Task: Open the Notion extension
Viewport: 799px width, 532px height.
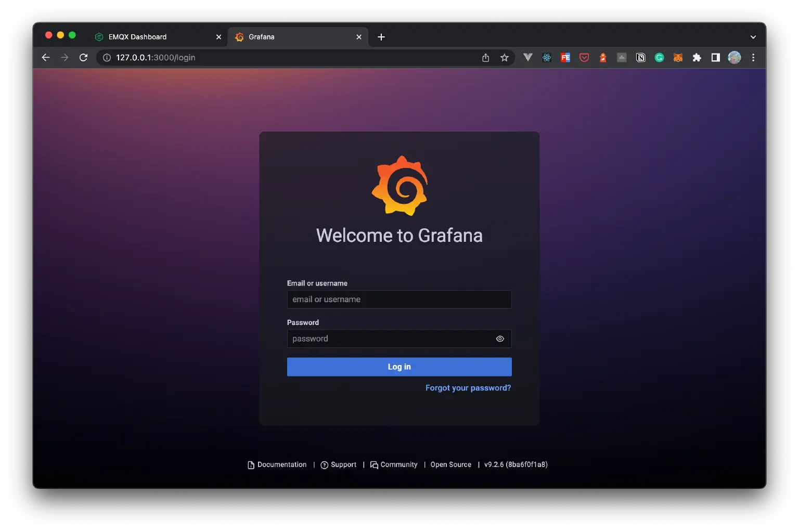Action: pyautogui.click(x=640, y=58)
